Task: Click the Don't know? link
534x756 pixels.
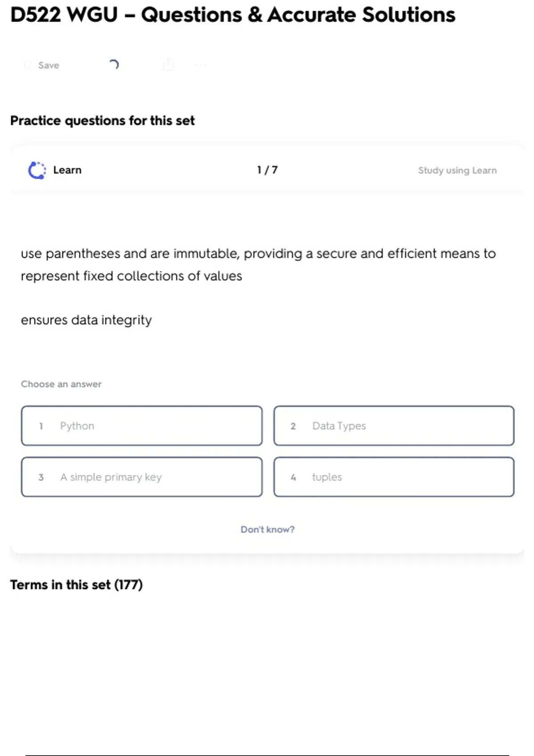Action: [x=267, y=529]
